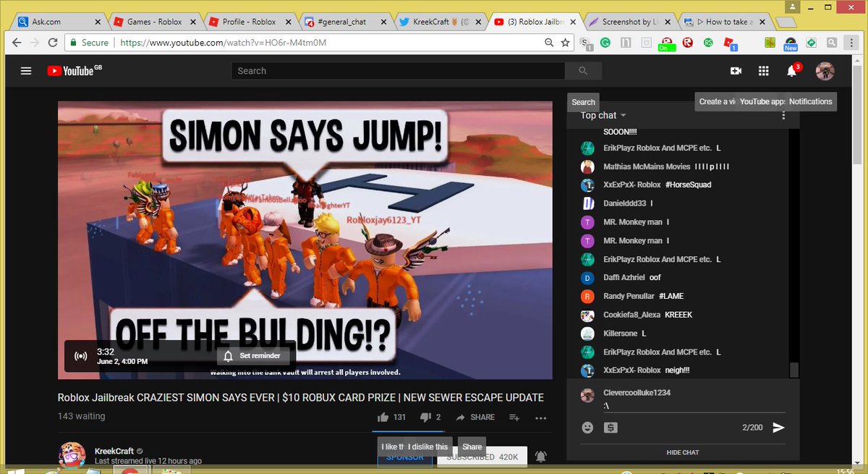Screen dimensions: 868x474
Task: Open the KreekCraft channel name link
Action: click(114, 451)
